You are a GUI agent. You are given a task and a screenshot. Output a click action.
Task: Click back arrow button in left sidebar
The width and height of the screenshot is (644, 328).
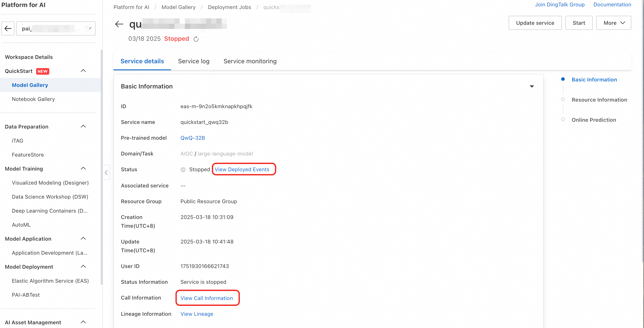point(8,28)
